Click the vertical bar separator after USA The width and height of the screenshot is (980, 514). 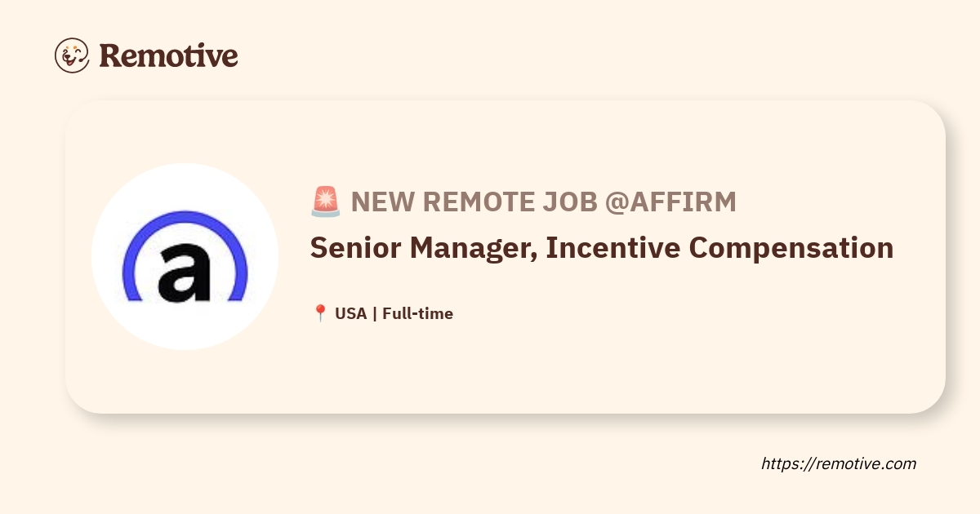pyautogui.click(x=375, y=313)
